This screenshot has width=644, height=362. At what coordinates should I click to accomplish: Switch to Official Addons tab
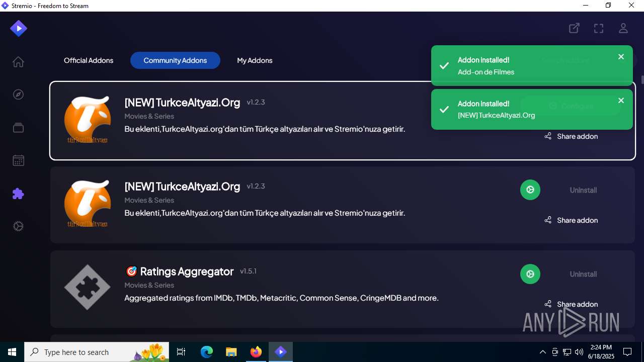[89, 60]
